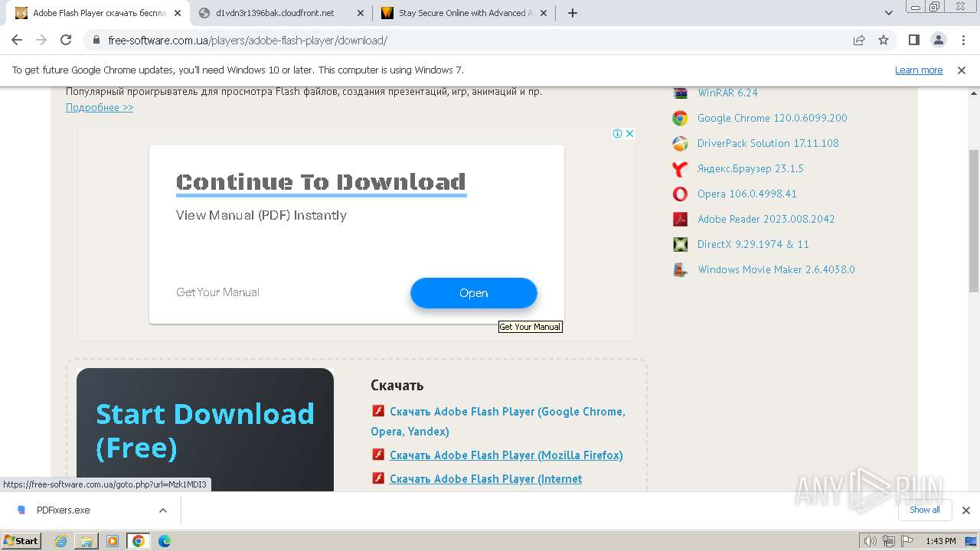Open the tab search chevron
This screenshot has width=980, height=551.
tap(889, 13)
